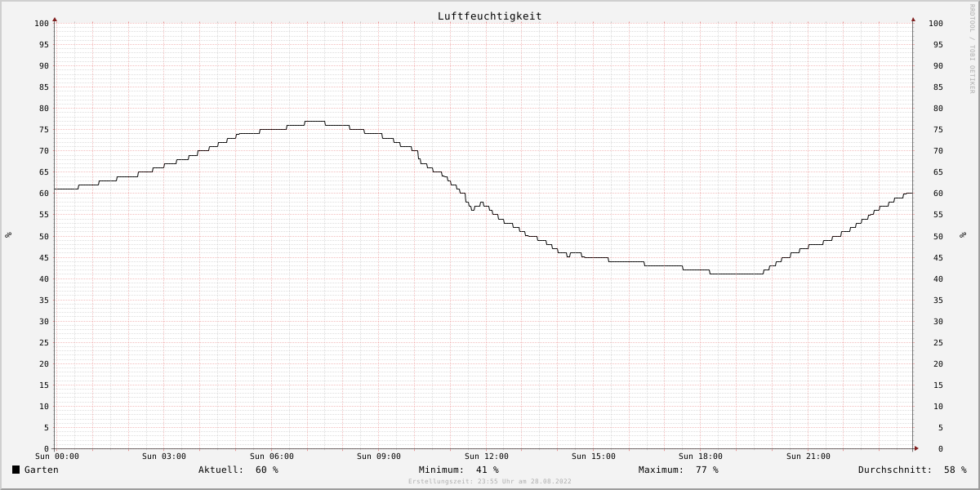Click the Sun 03:00 time axis label
This screenshot has height=490, width=980.
coord(164,457)
